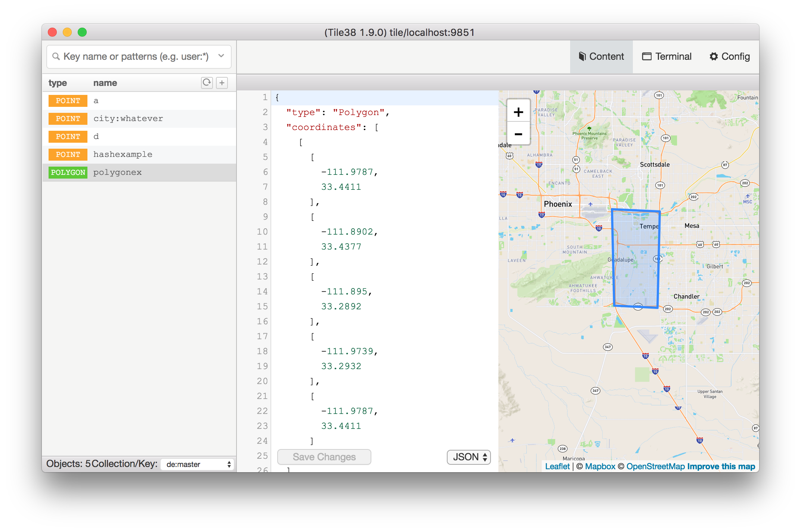Click the OpenStreetMap attribution link
The image size is (801, 532).
click(x=658, y=467)
